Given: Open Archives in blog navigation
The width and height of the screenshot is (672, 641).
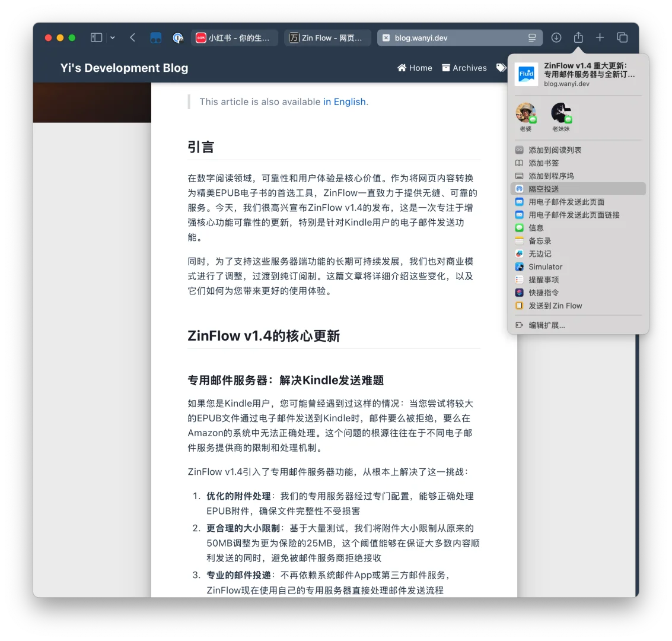Looking at the screenshot, I should point(464,68).
